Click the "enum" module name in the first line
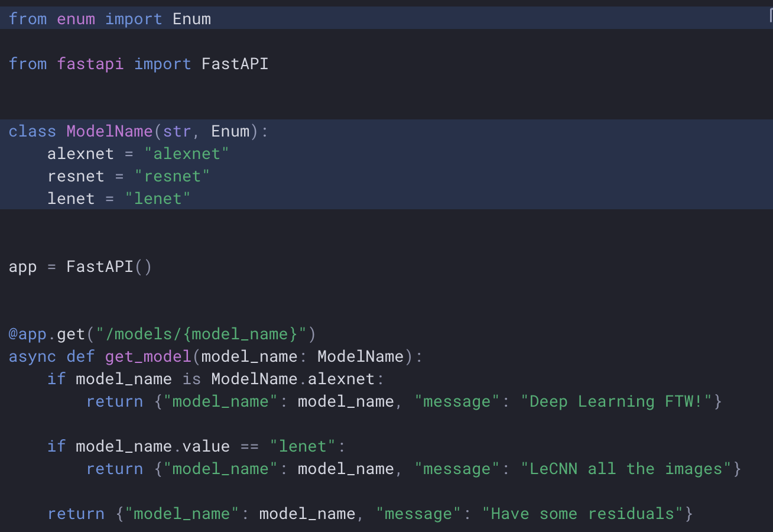The width and height of the screenshot is (773, 532). point(76,19)
